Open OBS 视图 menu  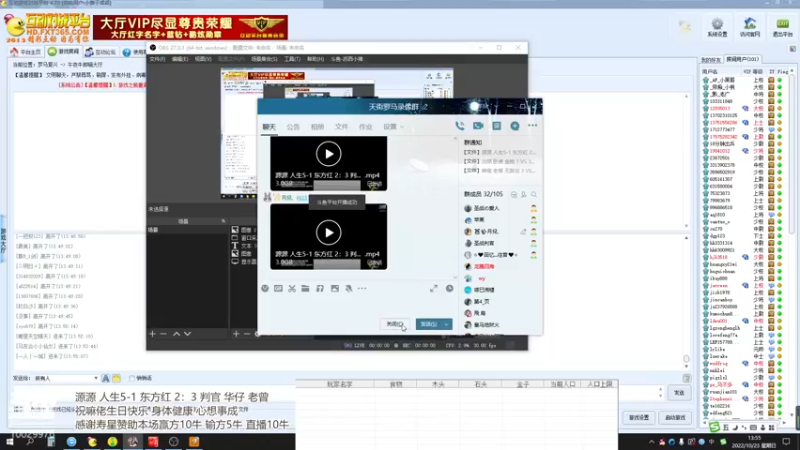click(x=203, y=59)
